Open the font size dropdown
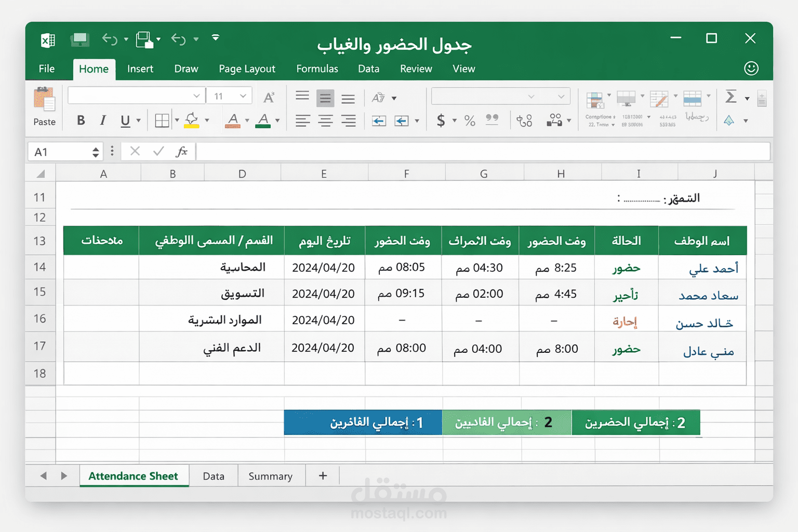Viewport: 798px width, 532px height. coord(244,96)
